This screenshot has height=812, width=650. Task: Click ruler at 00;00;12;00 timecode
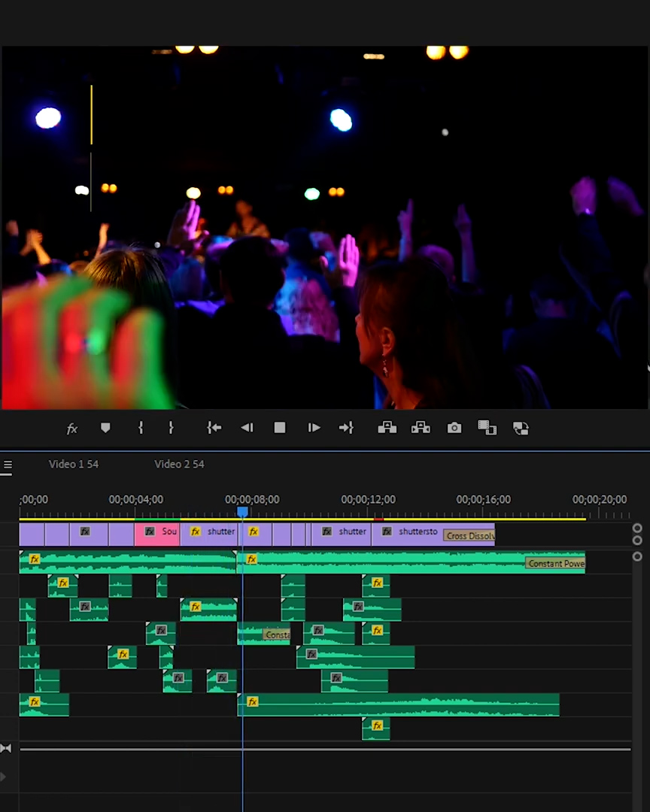[368, 499]
